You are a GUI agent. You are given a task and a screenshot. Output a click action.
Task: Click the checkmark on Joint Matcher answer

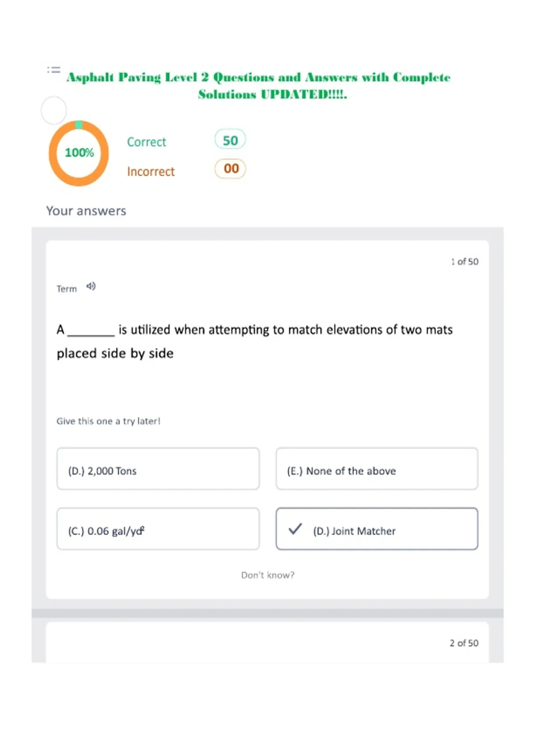coord(295,529)
